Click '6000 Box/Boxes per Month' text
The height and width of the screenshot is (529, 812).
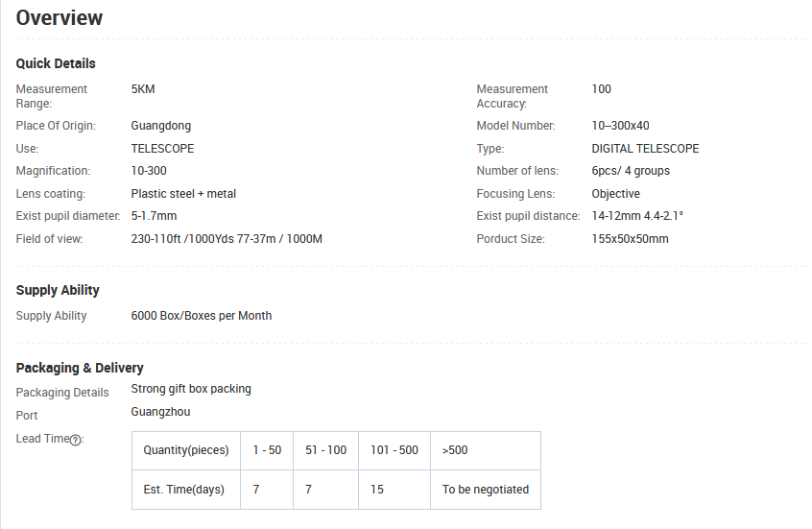pyautogui.click(x=202, y=316)
